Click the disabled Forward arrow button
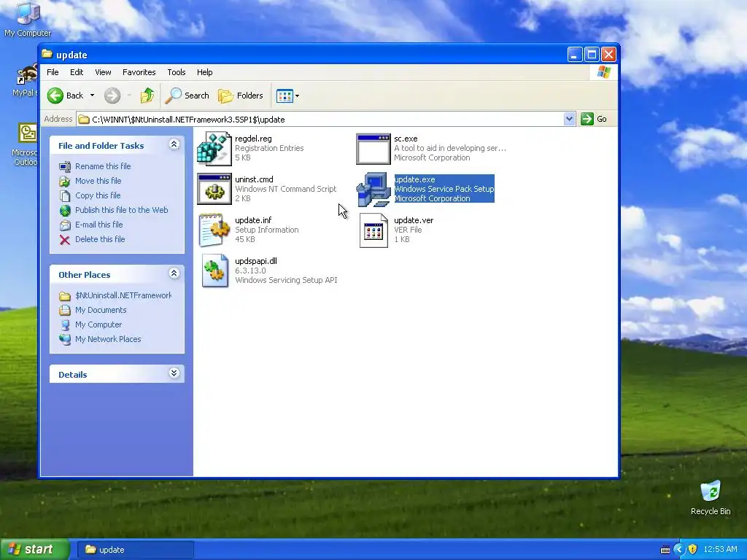747x560 pixels. pos(112,96)
